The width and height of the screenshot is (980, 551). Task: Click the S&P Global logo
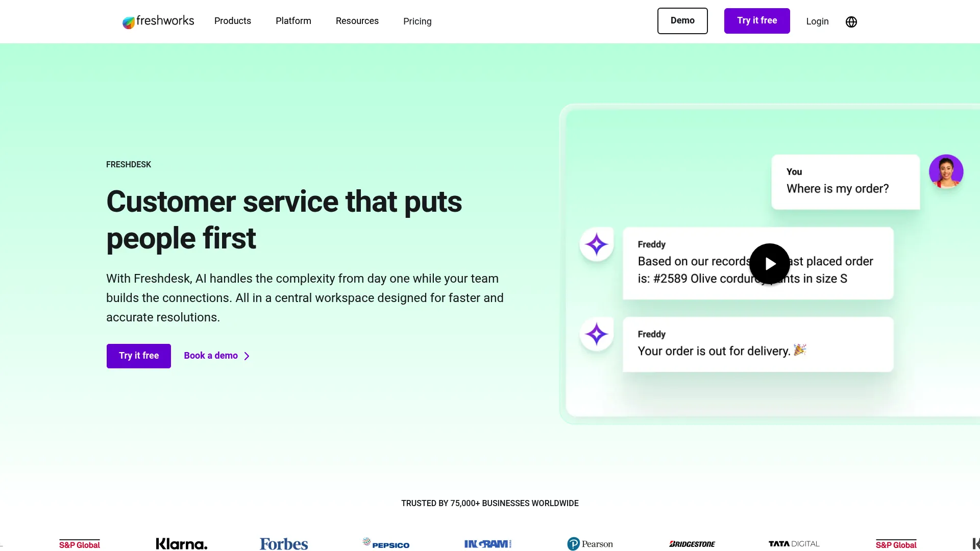(x=79, y=544)
